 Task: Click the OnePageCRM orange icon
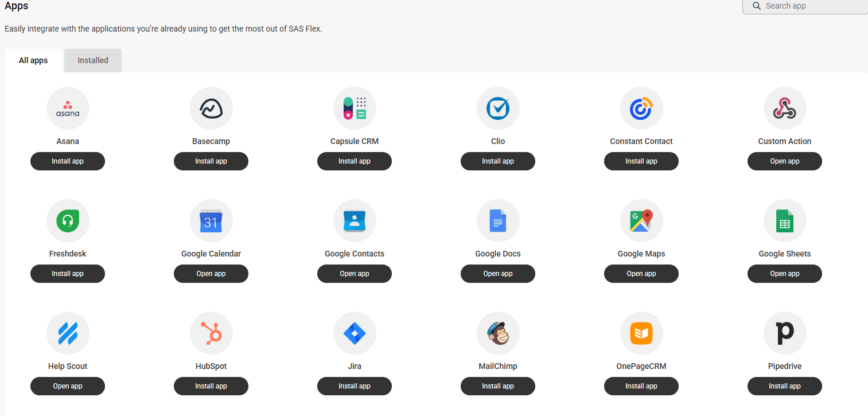pyautogui.click(x=641, y=333)
